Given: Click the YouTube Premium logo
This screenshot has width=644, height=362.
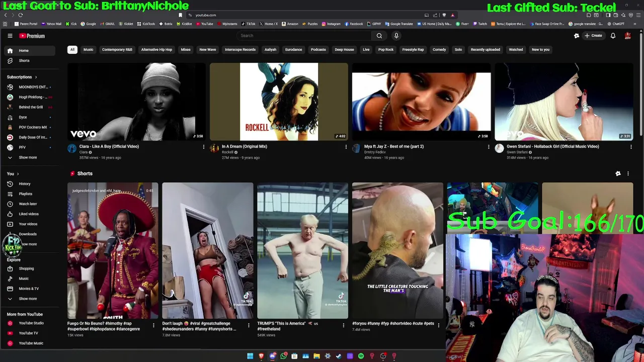Looking at the screenshot, I should (x=32, y=36).
